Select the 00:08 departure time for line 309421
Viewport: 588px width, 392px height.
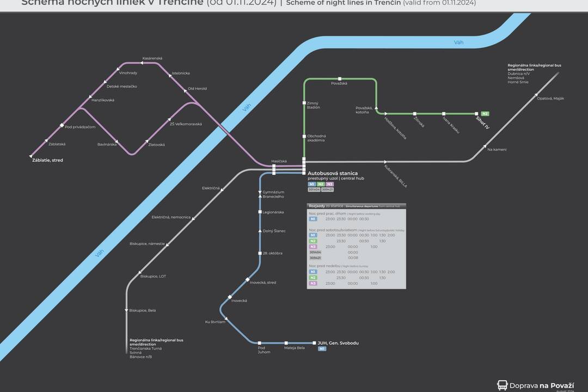(353, 258)
